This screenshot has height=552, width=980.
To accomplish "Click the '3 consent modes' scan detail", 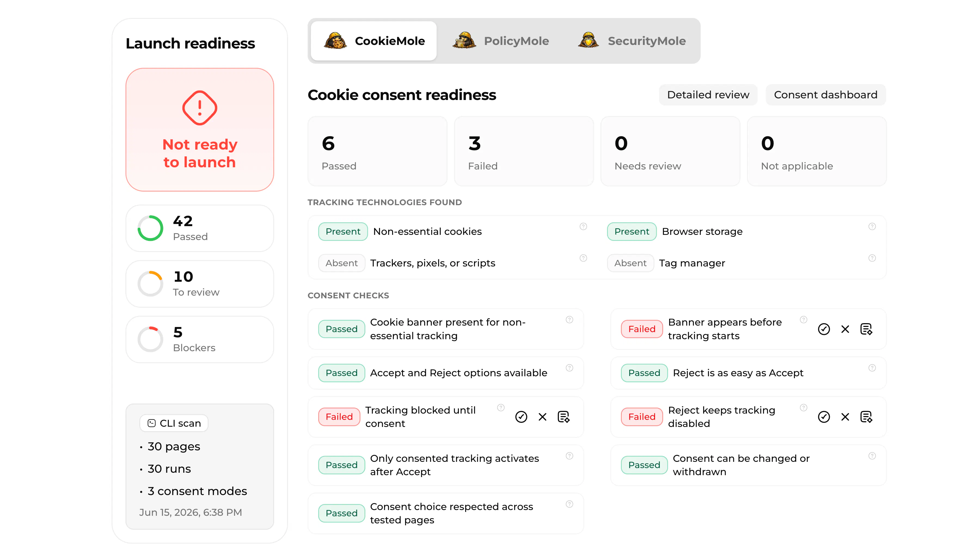I will (x=197, y=492).
